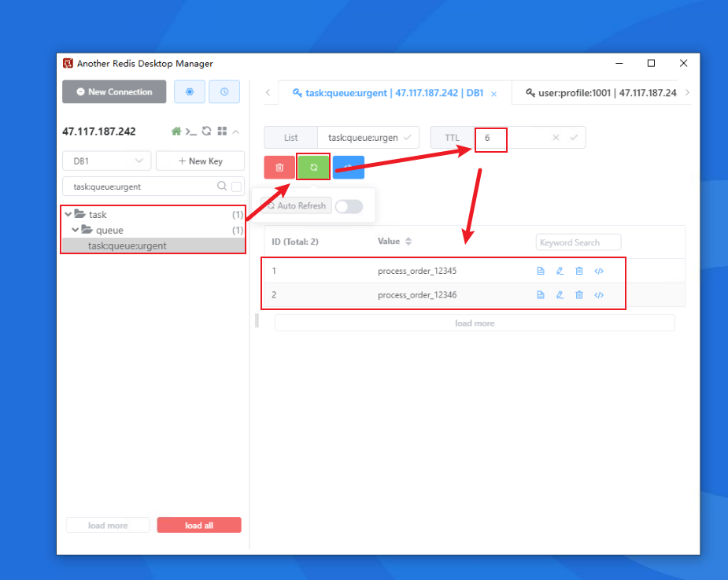Switch to task:queue:urgent tab
The height and width of the screenshot is (580, 728).
point(388,93)
